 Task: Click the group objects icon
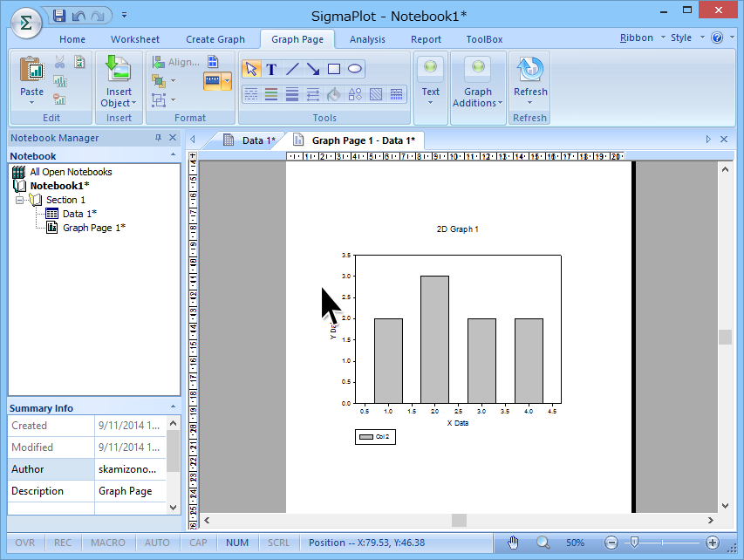(x=159, y=100)
